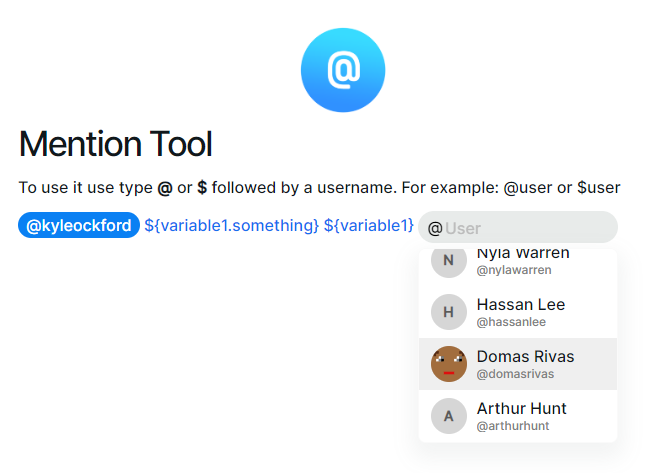The width and height of the screenshot is (653, 473).
Task: Select the H avatar for Hassan Lee
Action: [449, 312]
